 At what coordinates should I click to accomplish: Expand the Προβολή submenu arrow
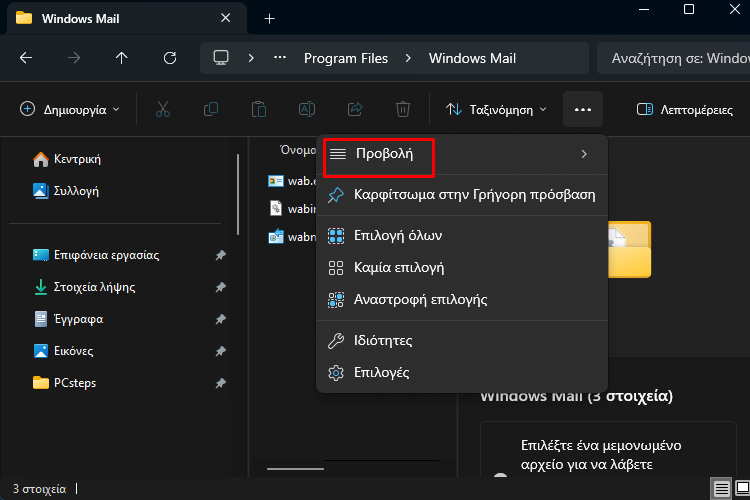point(584,154)
